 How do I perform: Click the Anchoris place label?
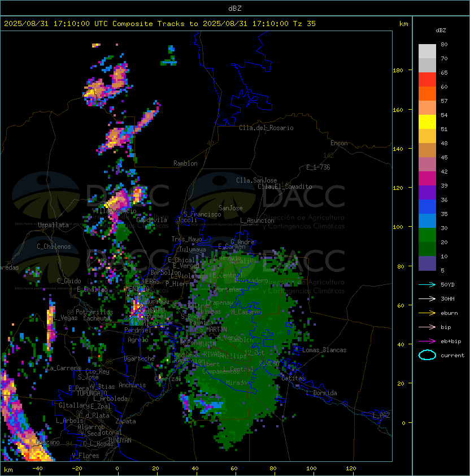point(132,385)
